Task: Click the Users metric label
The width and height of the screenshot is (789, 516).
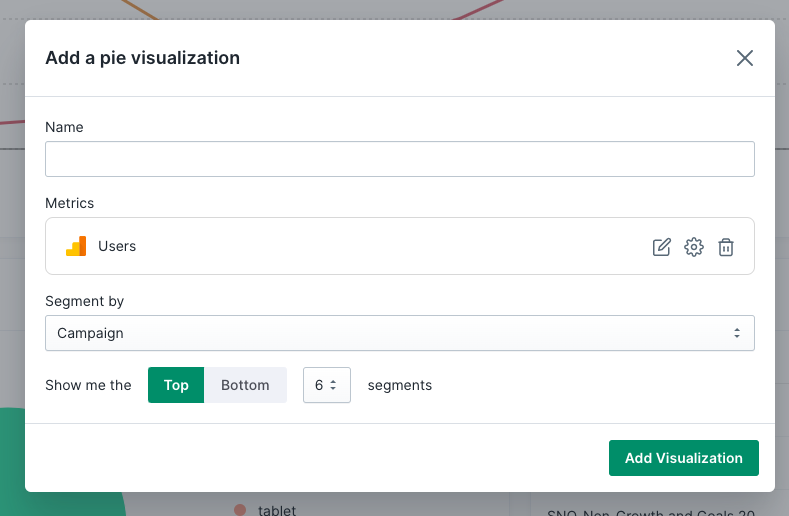Action: pos(117,246)
